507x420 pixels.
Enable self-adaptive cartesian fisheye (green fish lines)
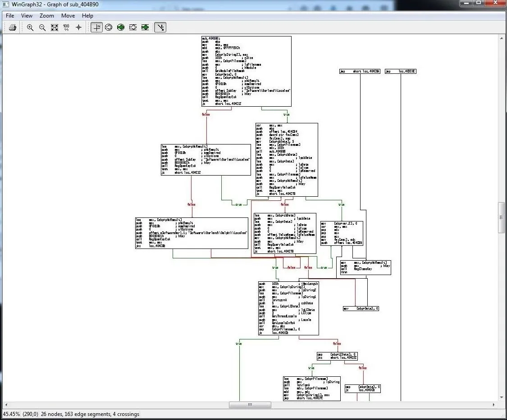145,27
